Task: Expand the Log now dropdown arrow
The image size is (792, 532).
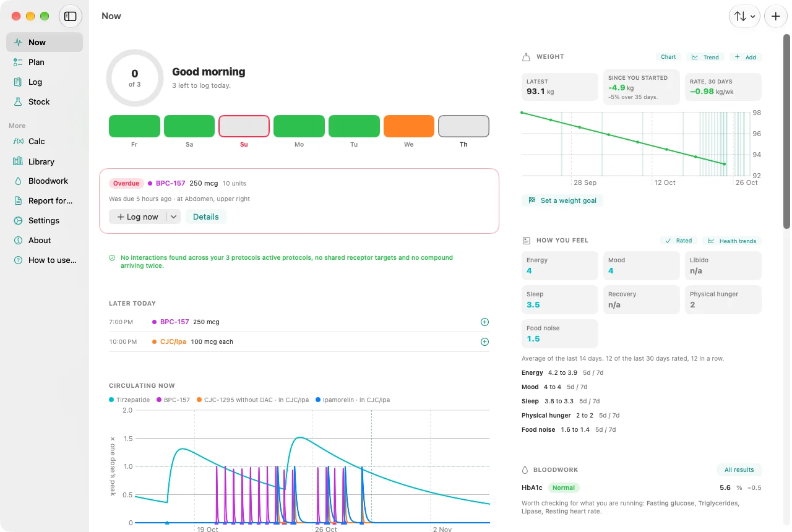Action: point(174,217)
